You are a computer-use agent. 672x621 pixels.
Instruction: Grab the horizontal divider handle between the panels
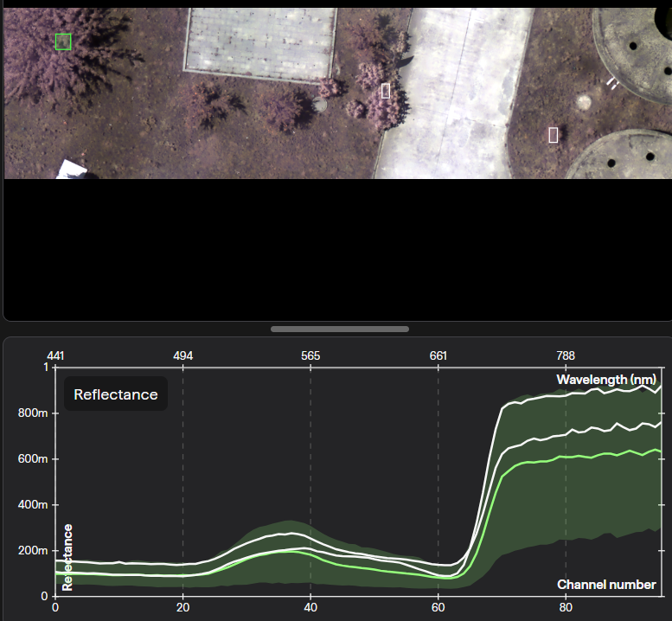click(x=340, y=330)
